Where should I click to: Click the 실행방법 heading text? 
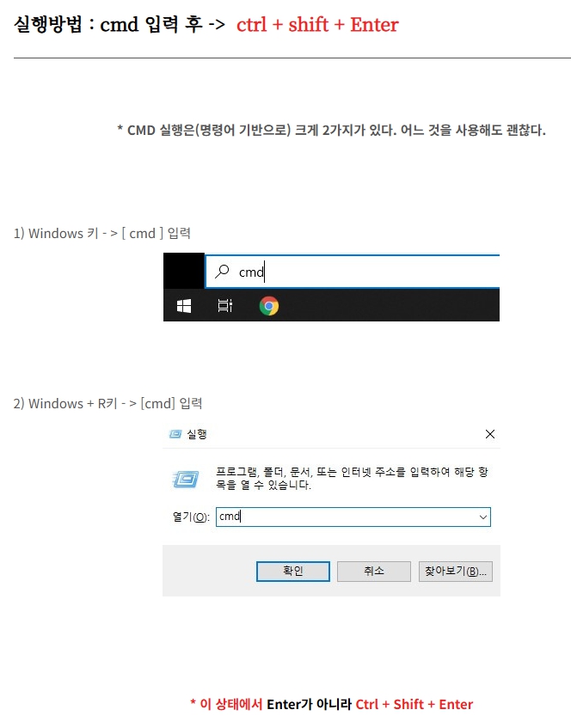click(48, 24)
